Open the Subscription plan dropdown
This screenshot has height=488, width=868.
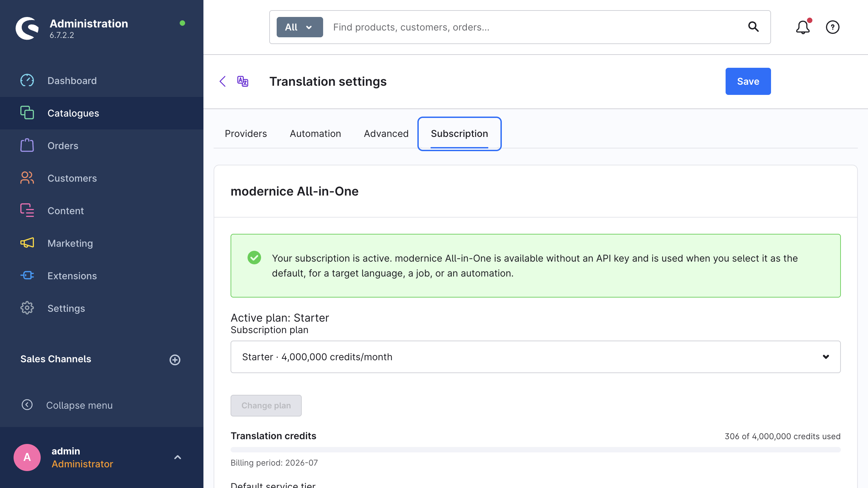[536, 357]
